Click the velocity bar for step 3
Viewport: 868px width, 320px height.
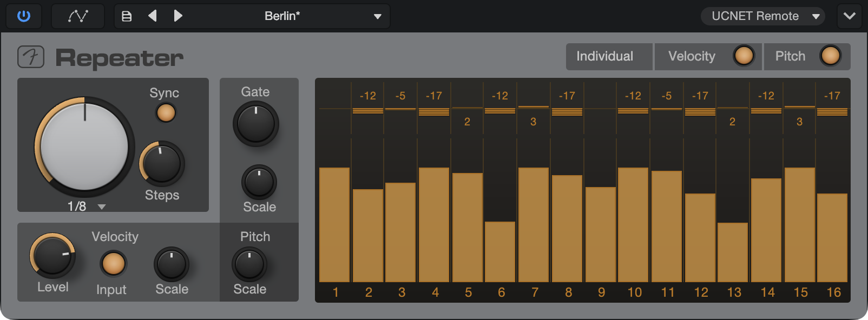pos(400,232)
